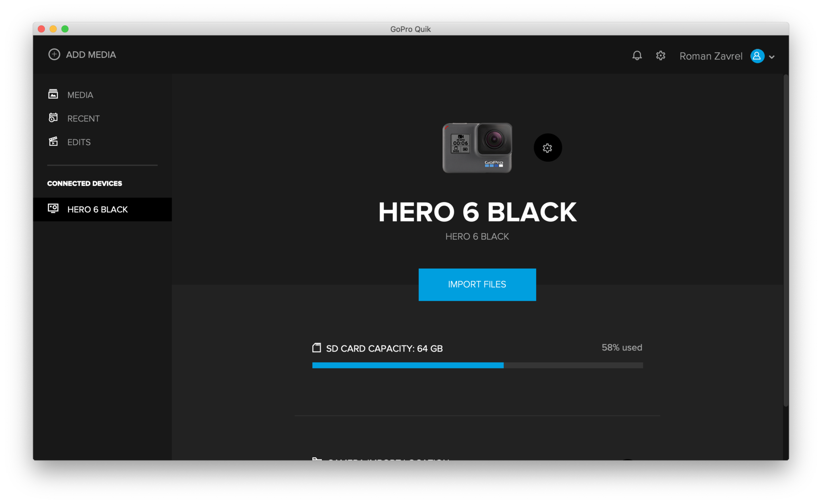Open the Edits section icon
This screenshot has height=504, width=822.
pos(54,141)
